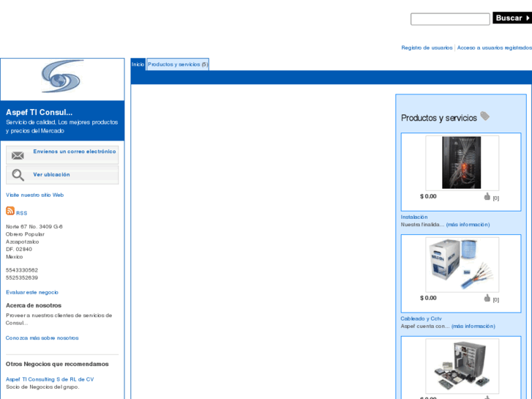Image resolution: width=532 pixels, height=399 pixels.
Task: Open Aspef TI Consulting S de RL de CV link
Action: [50, 379]
